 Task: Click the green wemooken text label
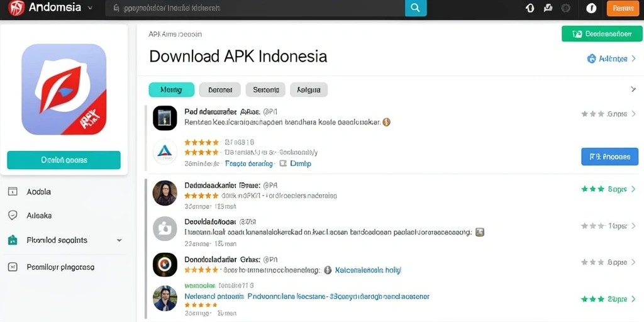point(200,285)
